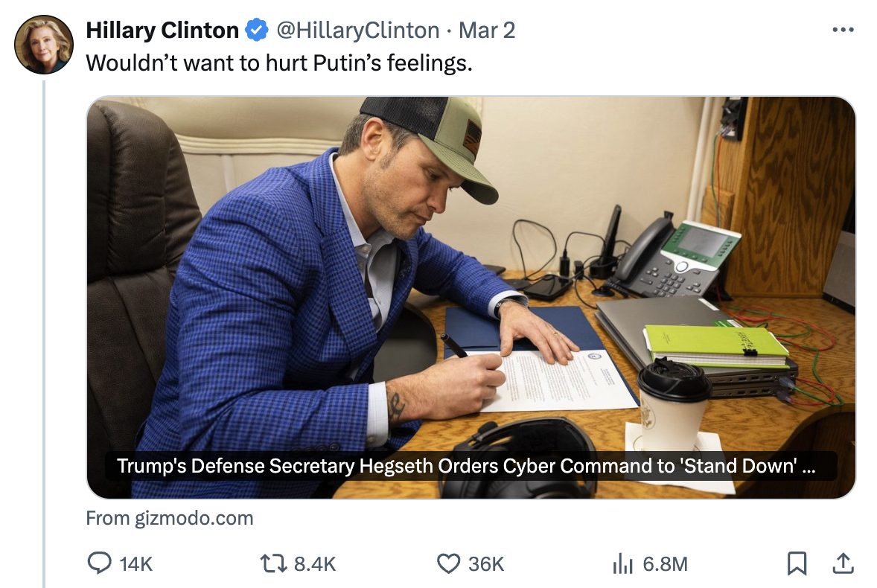Follow the From gizmodo.com source link
877x588 pixels.
(x=170, y=518)
